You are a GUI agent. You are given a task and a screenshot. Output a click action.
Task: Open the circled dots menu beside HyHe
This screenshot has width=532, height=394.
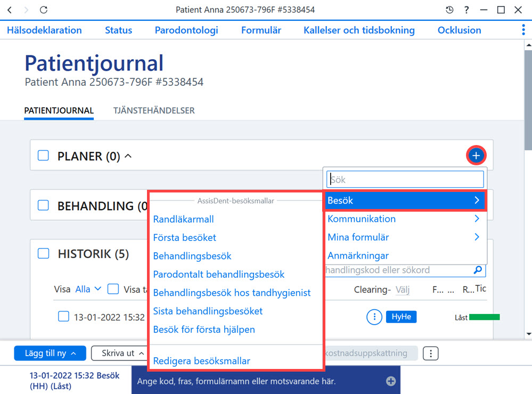pyautogui.click(x=374, y=317)
